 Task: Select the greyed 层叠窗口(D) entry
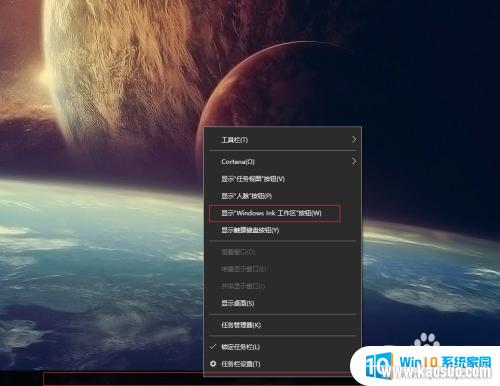tap(283, 252)
